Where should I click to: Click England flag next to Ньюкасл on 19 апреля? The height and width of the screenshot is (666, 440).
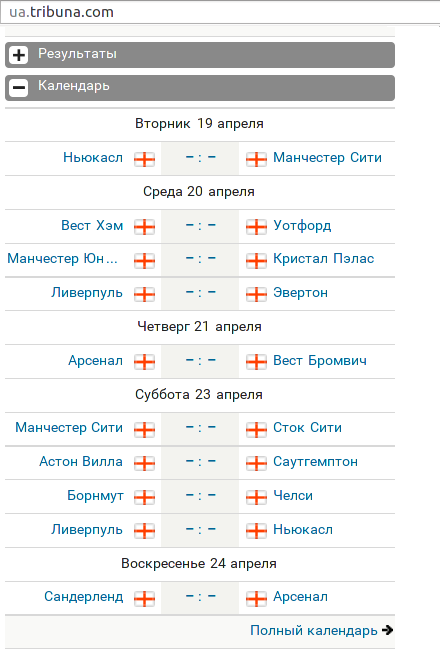144,159
